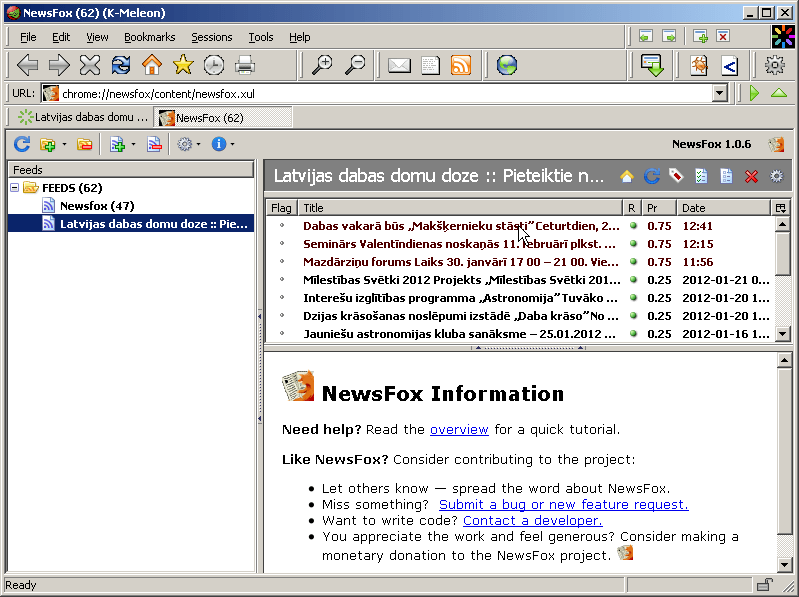Viewport: 799px width, 597px height.
Task: Click the Stop loading X icon
Action: pos(90,65)
